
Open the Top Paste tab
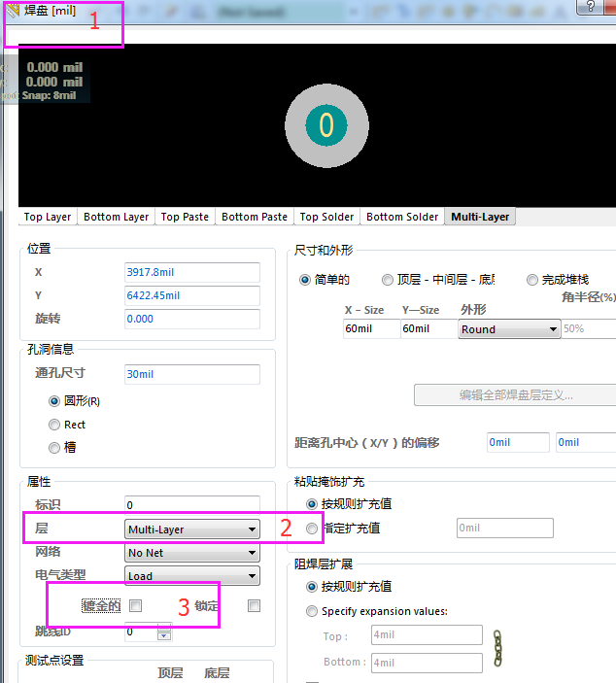[185, 217]
